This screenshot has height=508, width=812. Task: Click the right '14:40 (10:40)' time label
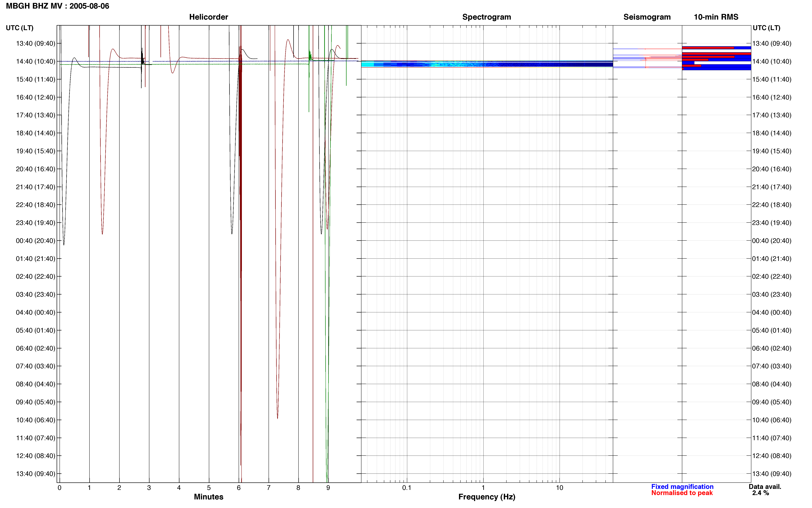pyautogui.click(x=772, y=61)
